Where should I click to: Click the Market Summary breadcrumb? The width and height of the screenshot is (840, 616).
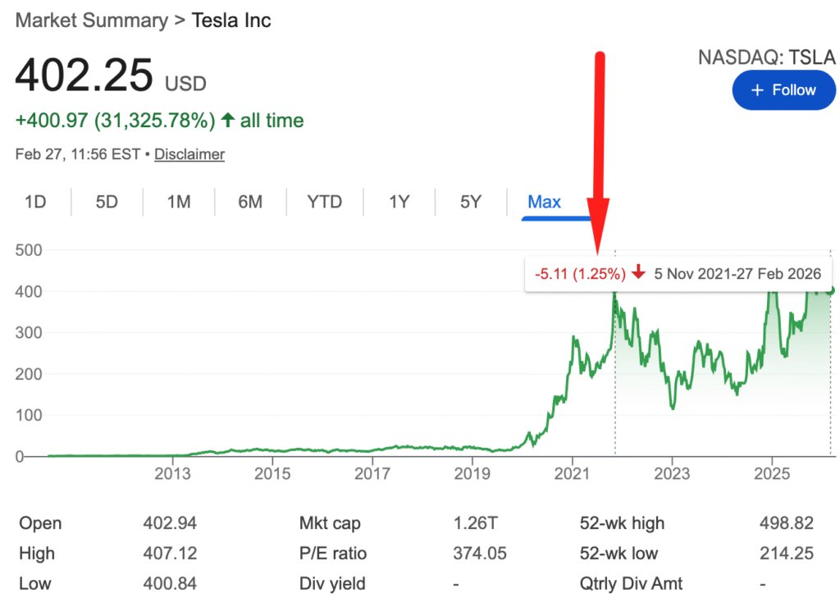(x=90, y=21)
